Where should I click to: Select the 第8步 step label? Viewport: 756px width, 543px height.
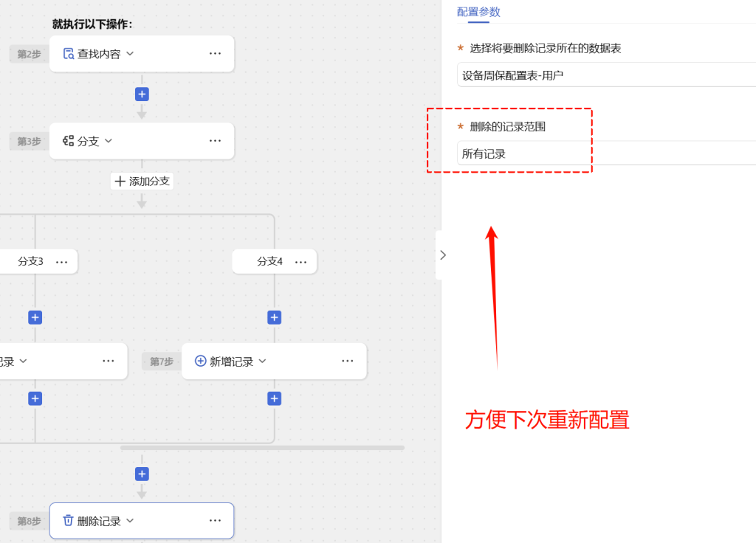click(29, 521)
